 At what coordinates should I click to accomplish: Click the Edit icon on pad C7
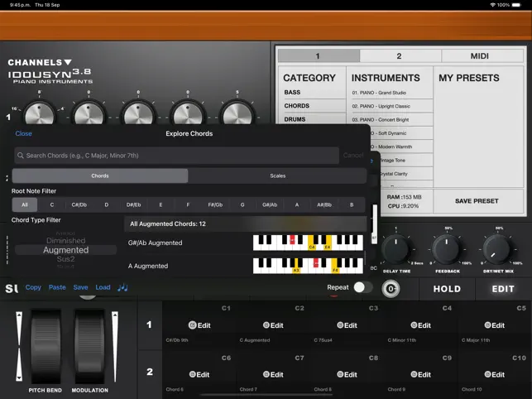pos(266,374)
